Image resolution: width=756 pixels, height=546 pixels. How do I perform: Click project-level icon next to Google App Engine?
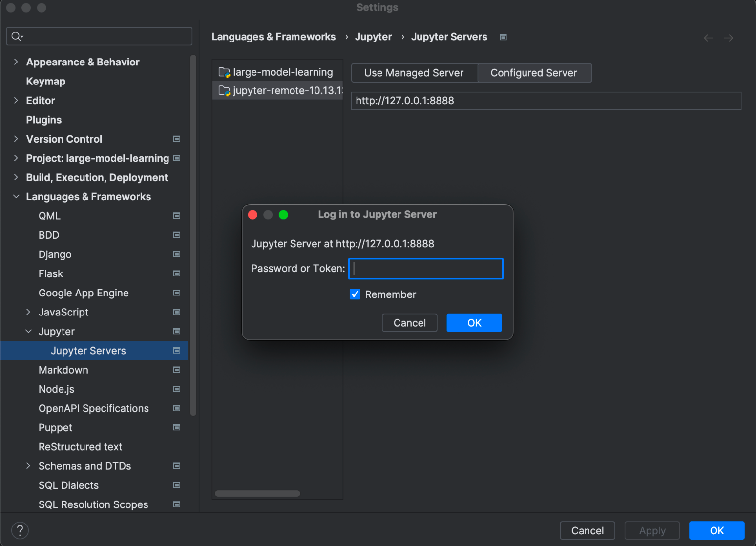coord(177,293)
